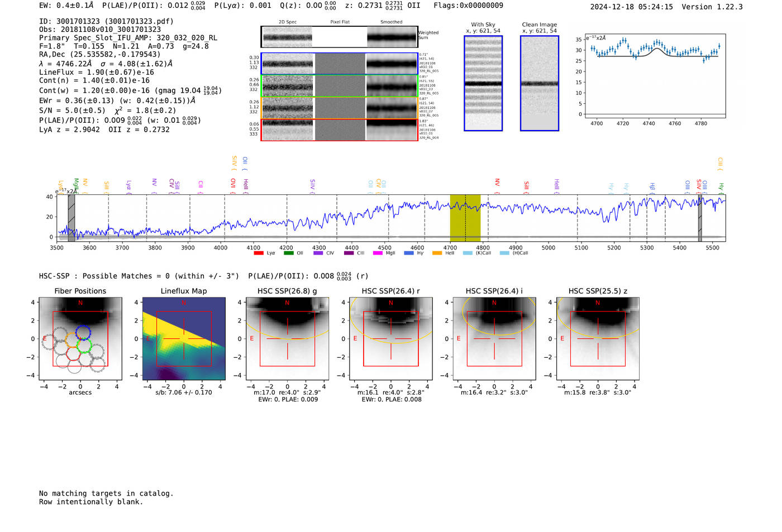Click the Gaussian emission line fit plot
The image size is (782, 532).
(x=655, y=76)
